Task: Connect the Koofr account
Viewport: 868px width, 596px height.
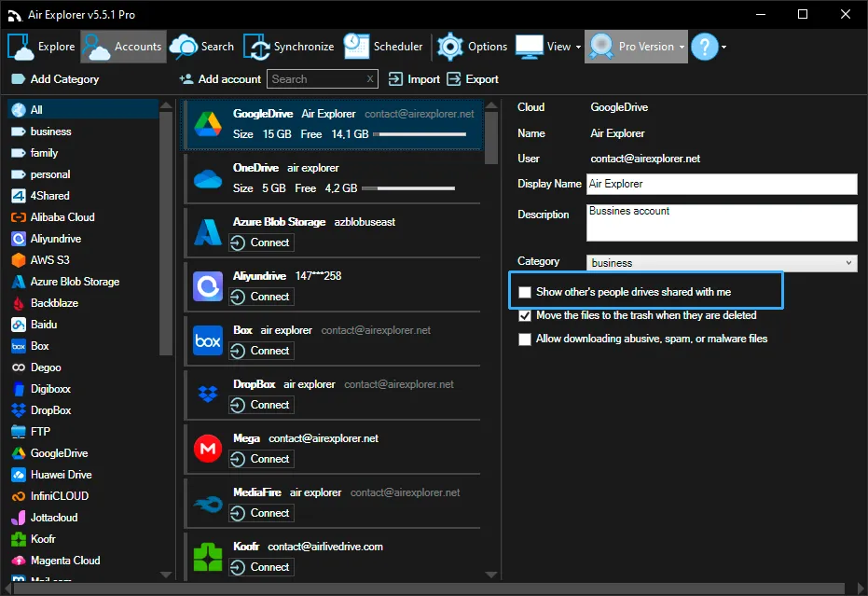Action: point(261,567)
